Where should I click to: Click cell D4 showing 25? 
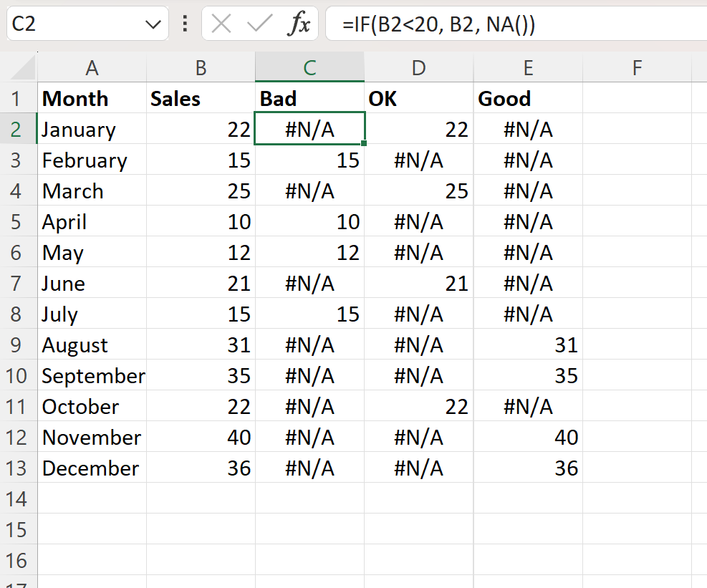coord(419,191)
